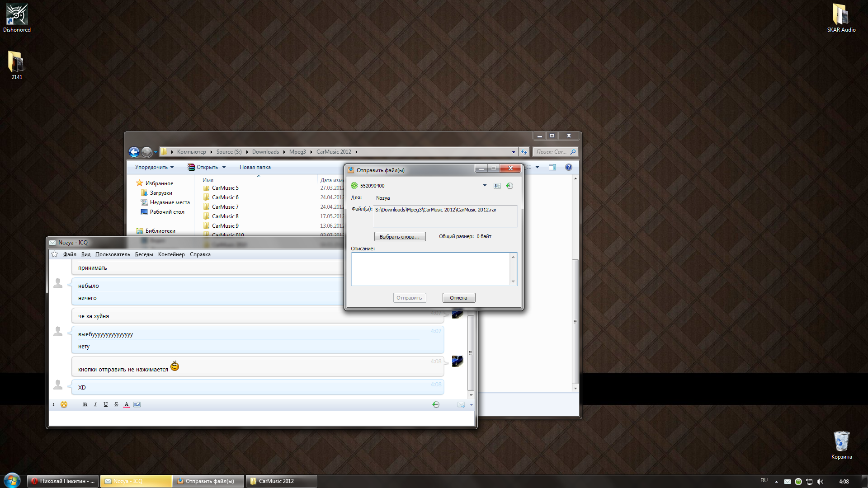868x488 pixels.
Task: Click the refresh button next to the address bar
Action: point(524,152)
